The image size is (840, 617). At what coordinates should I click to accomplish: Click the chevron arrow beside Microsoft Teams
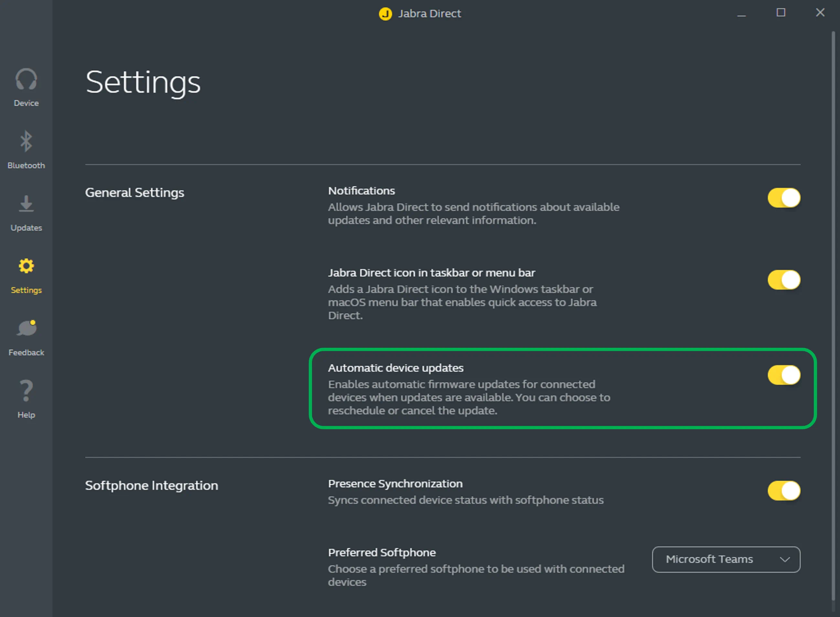(x=785, y=559)
